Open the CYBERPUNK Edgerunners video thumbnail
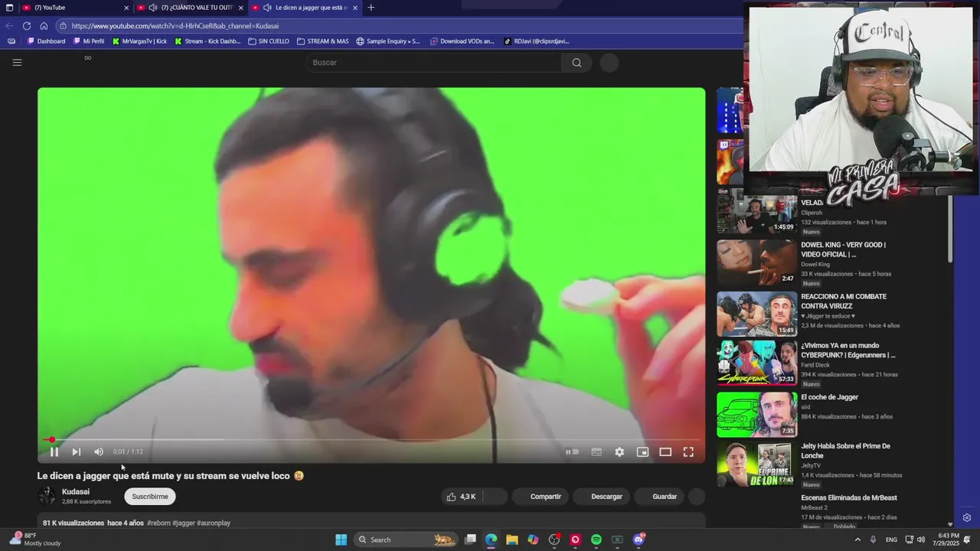This screenshot has width=980, height=551. tap(756, 363)
